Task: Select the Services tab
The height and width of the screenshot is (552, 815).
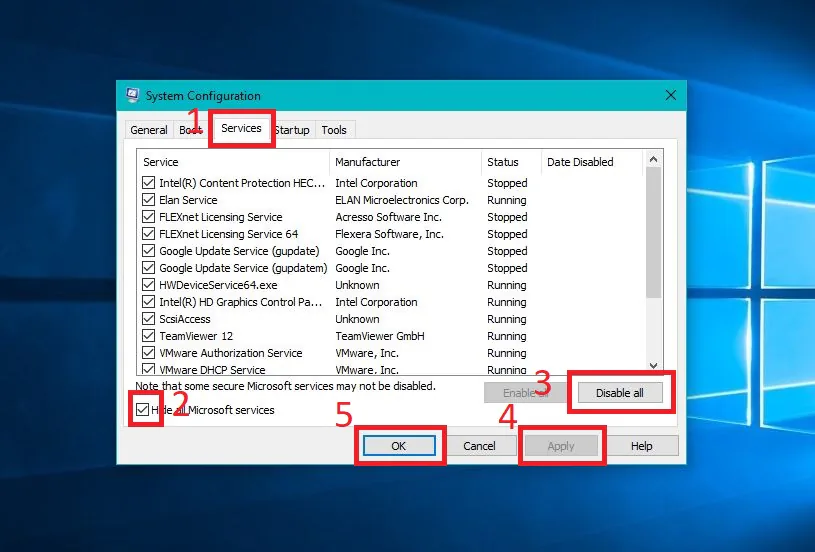Action: (x=241, y=128)
